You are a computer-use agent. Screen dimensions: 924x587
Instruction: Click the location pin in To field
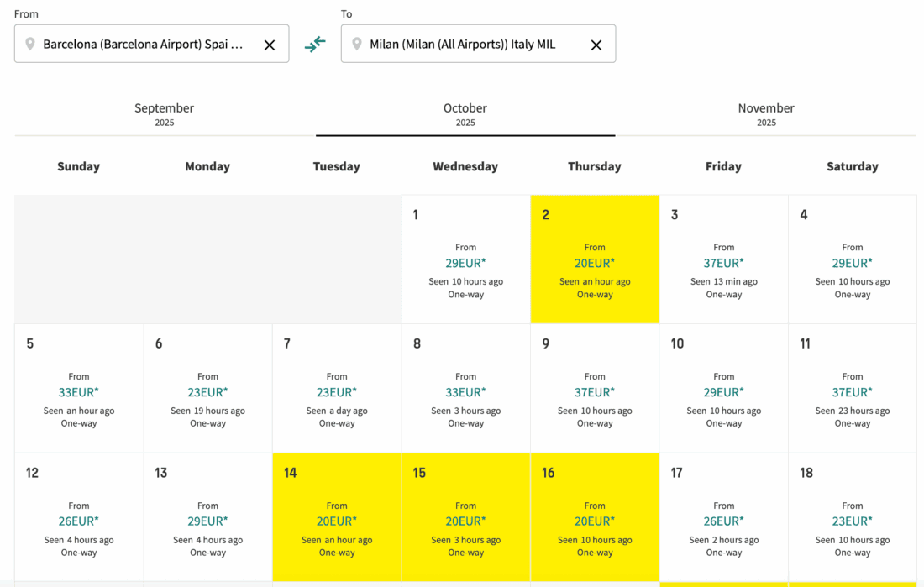click(357, 45)
